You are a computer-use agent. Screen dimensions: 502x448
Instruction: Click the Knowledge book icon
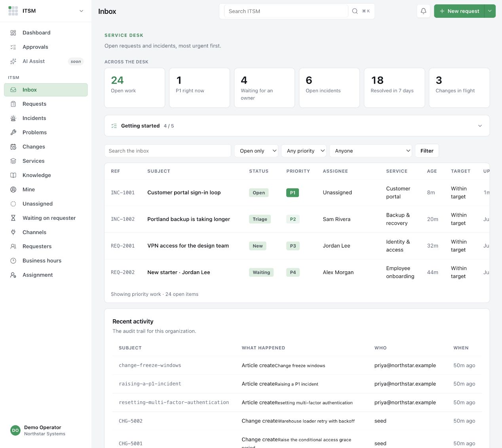[13, 175]
